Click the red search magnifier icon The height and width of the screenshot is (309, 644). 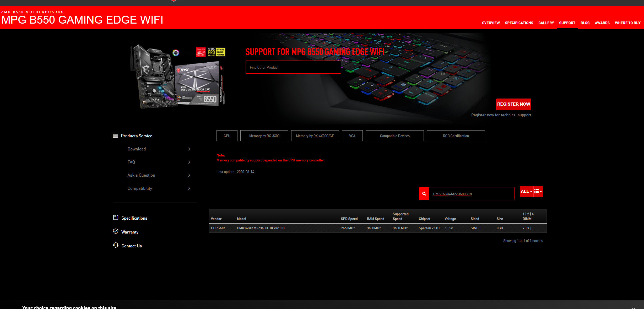[x=424, y=194]
